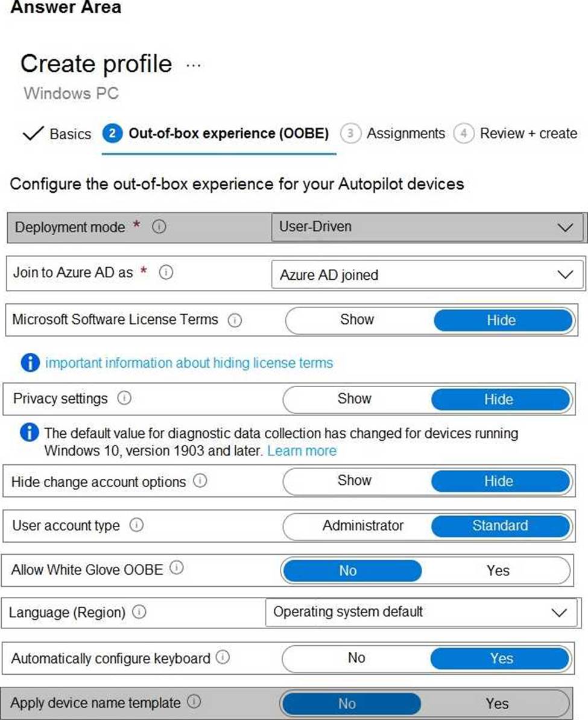Expand the Join to Azure AD as dropdown
The image size is (588, 720).
tap(428, 275)
